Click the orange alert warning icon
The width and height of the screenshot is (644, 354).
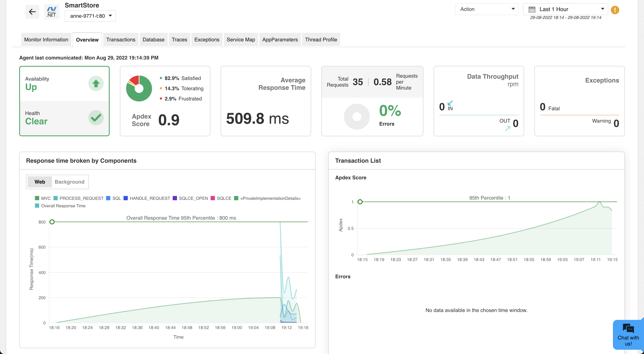[x=615, y=10]
